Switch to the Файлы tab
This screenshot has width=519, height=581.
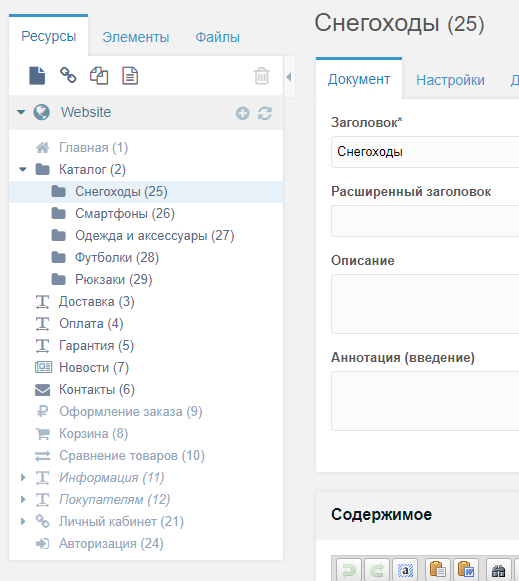(217, 37)
